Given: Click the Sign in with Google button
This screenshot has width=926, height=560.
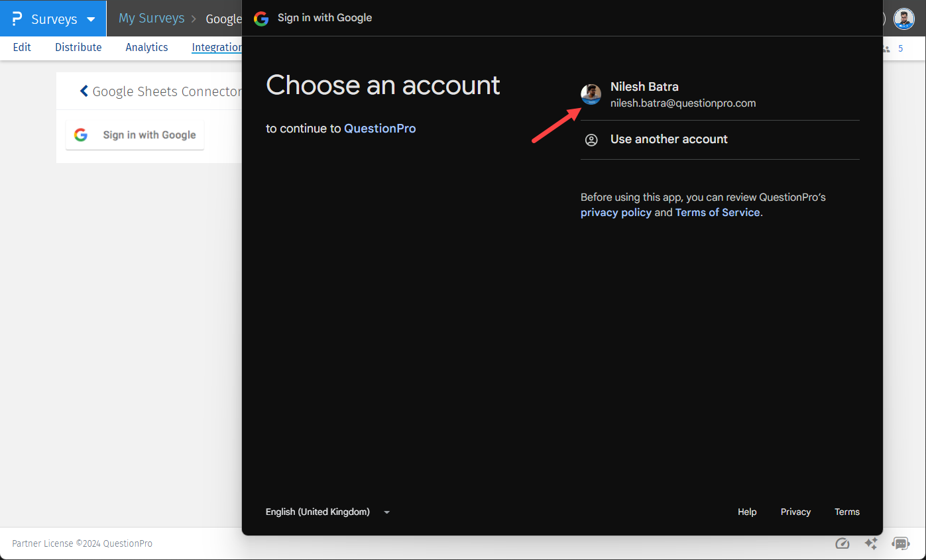Looking at the screenshot, I should pos(135,135).
